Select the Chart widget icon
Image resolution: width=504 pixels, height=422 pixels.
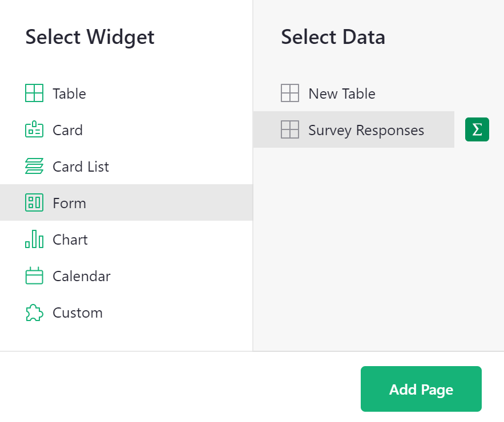34,239
